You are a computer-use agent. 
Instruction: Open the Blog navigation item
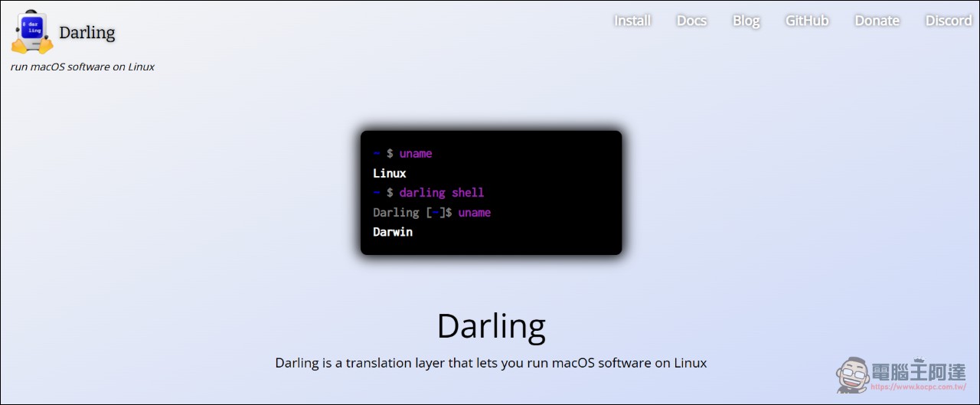(746, 21)
